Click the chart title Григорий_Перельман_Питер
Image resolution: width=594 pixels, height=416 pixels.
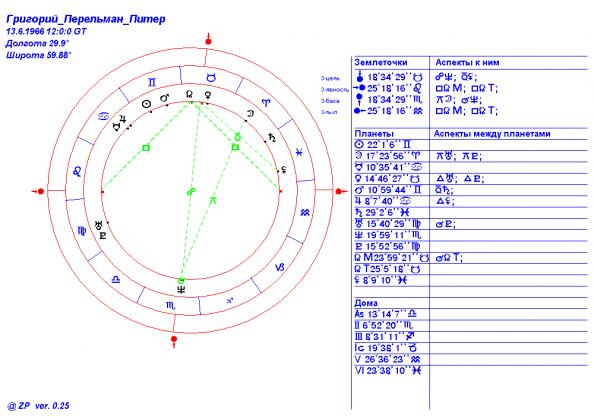click(86, 19)
